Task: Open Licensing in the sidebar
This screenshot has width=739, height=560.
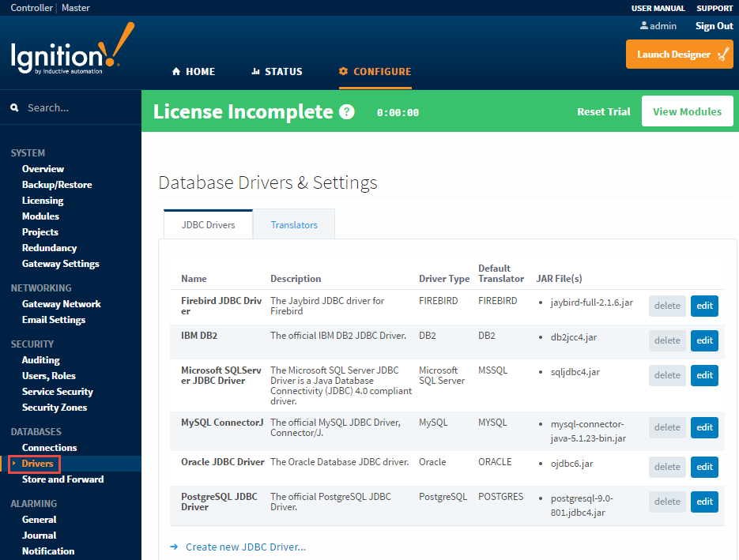Action: tap(43, 201)
